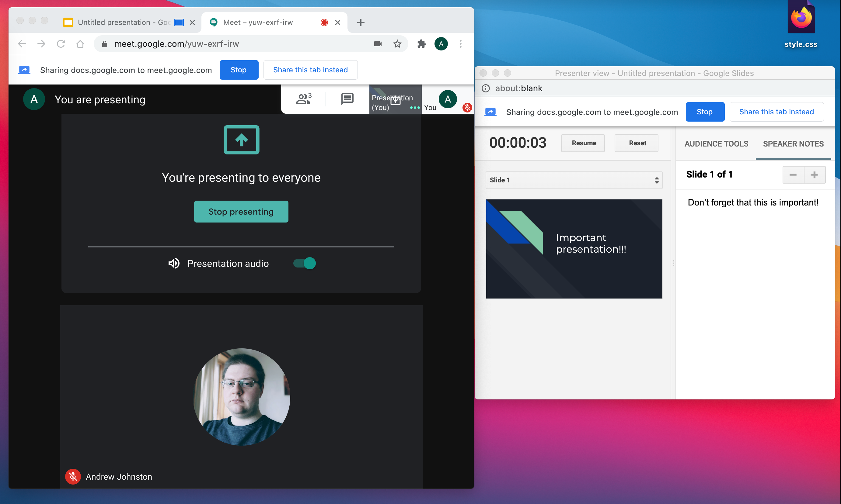This screenshot has height=504, width=841.
Task: Click the Chrome profile avatar
Action: coord(441,43)
